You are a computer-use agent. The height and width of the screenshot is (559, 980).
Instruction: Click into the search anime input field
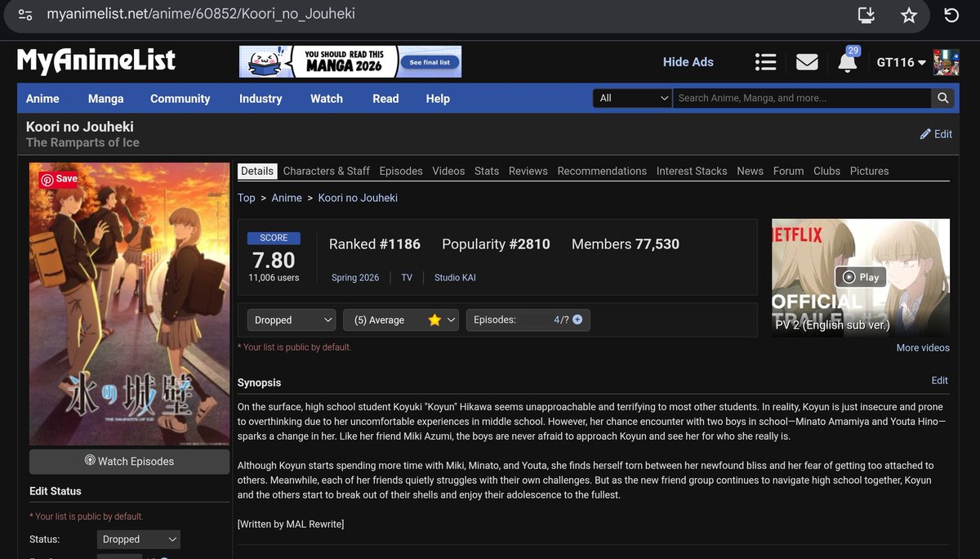pos(802,98)
